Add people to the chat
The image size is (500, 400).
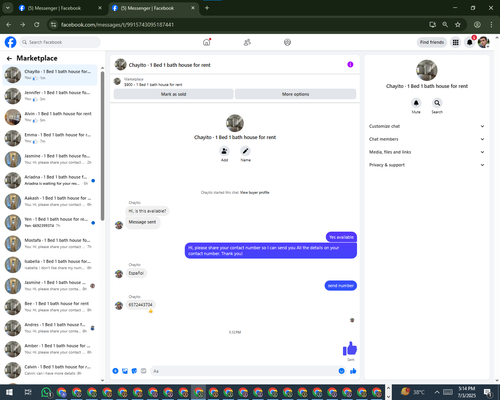[224, 151]
